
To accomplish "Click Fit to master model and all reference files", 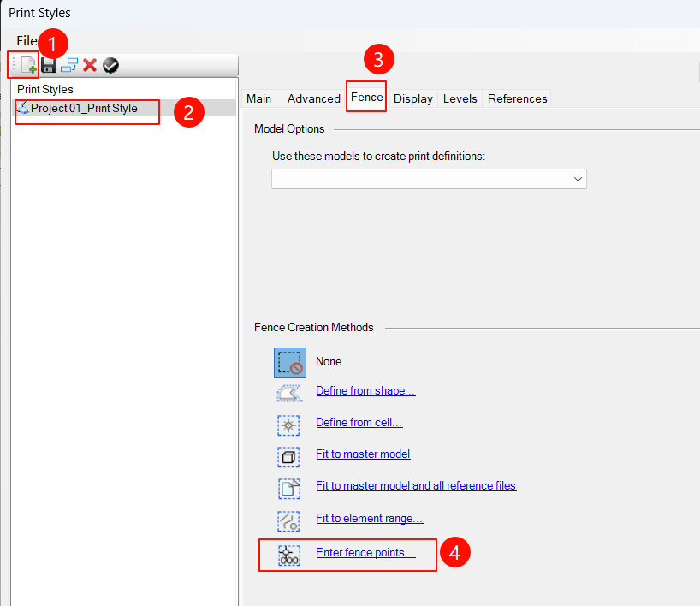I will pos(416,486).
